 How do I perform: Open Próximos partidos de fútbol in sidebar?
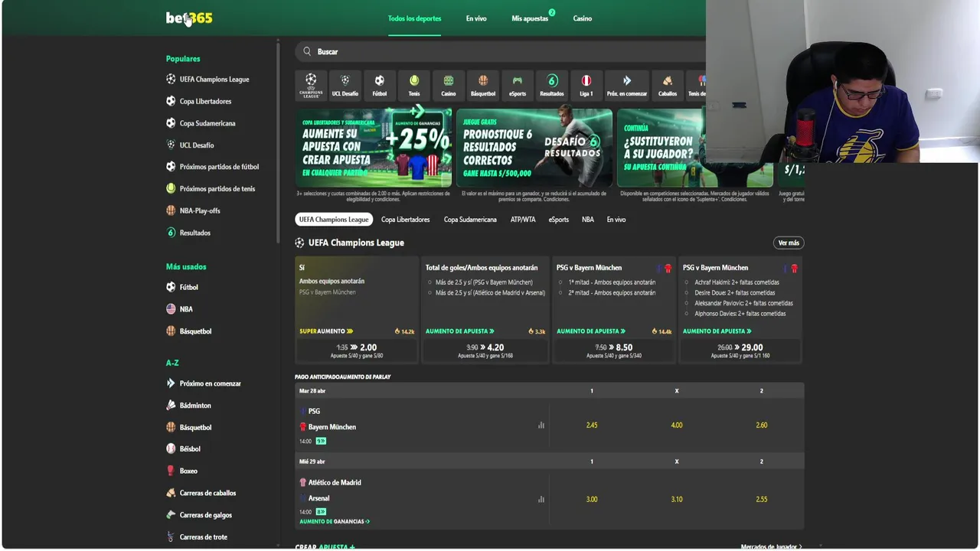(x=212, y=166)
